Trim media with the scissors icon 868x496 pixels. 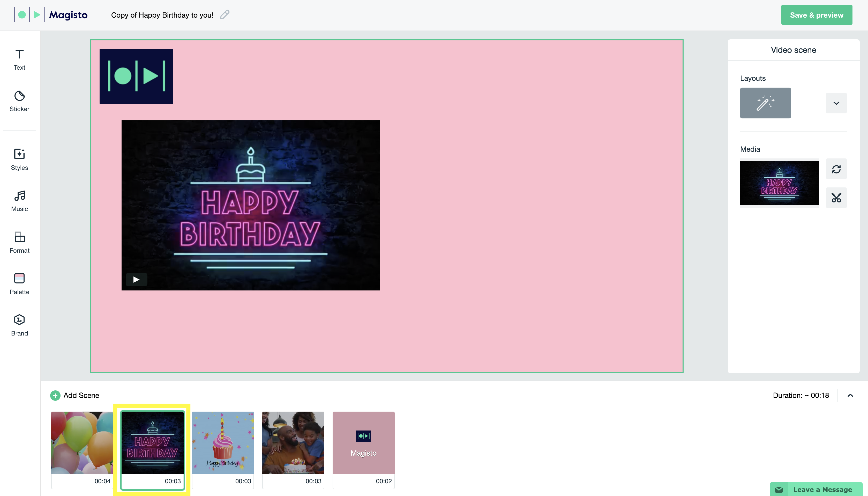836,198
